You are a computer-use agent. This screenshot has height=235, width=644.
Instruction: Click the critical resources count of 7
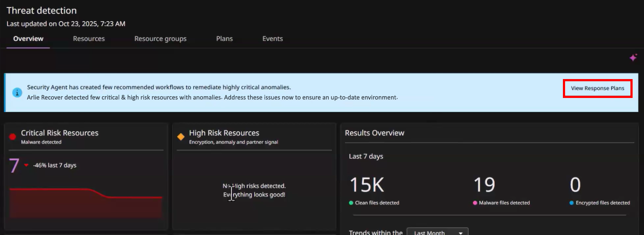point(14,166)
